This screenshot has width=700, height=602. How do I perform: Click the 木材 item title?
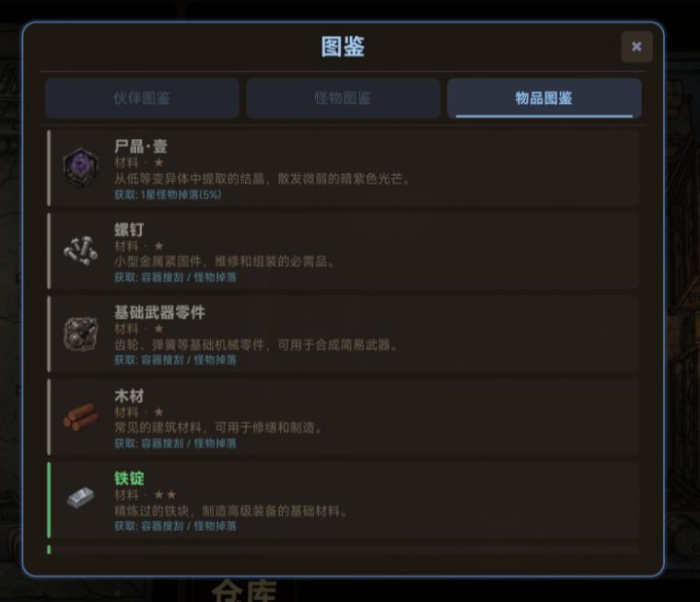click(129, 396)
